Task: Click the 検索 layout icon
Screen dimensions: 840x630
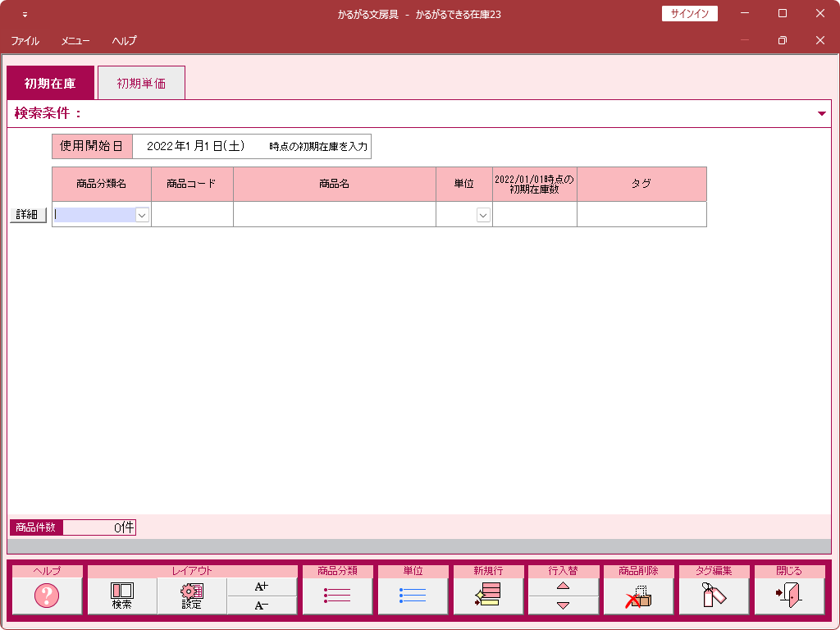Action: pyautogui.click(x=122, y=596)
